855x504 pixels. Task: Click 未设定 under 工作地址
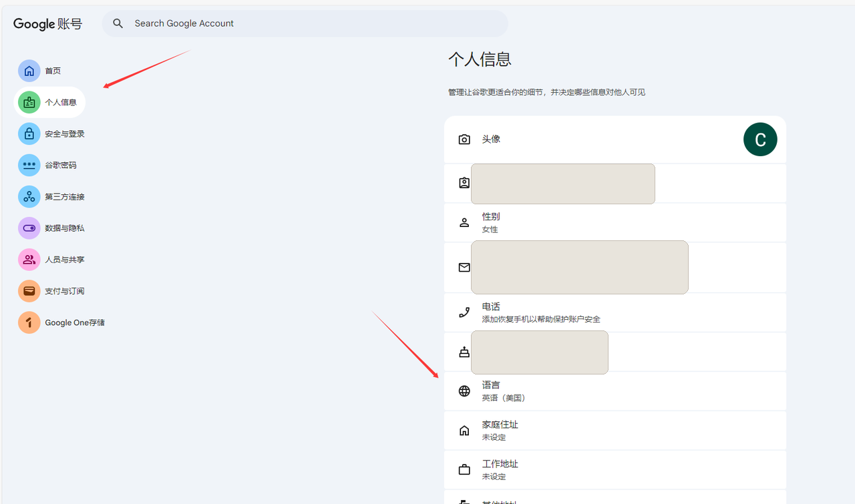(x=494, y=477)
